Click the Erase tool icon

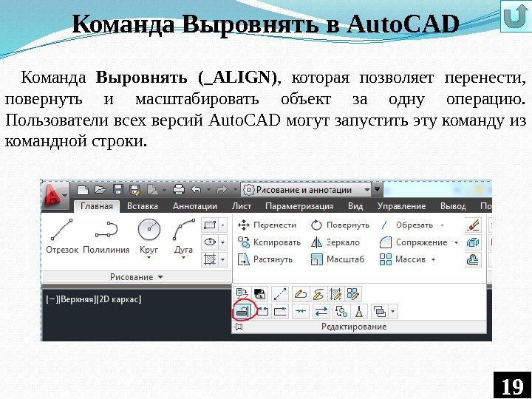(473, 225)
